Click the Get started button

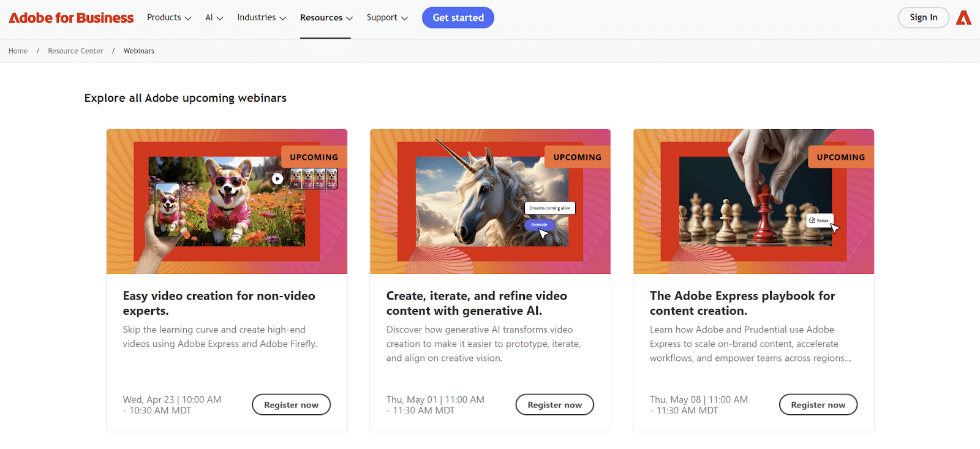pyautogui.click(x=458, y=18)
